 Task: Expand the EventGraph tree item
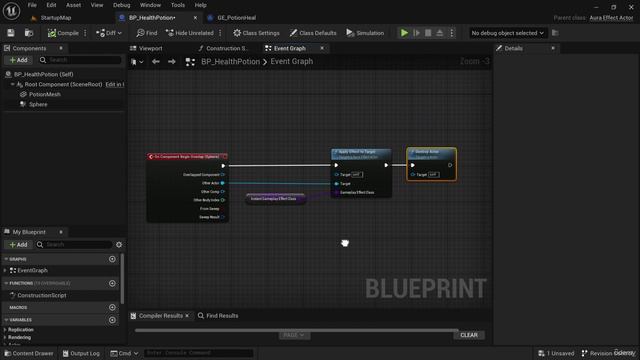(5, 271)
